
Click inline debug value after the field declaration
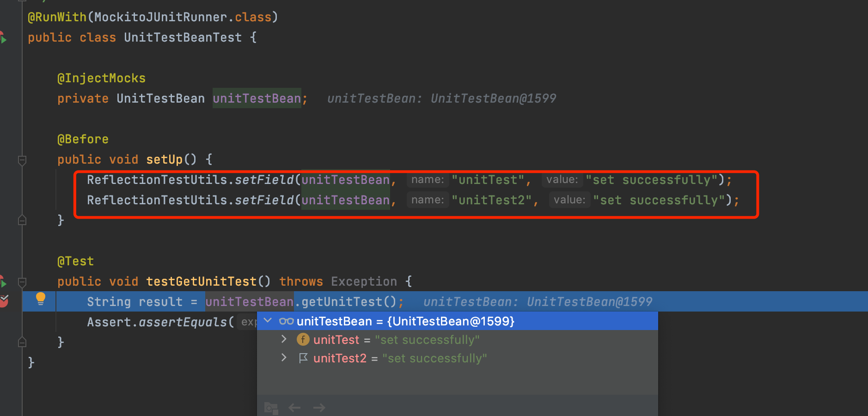pyautogui.click(x=441, y=98)
